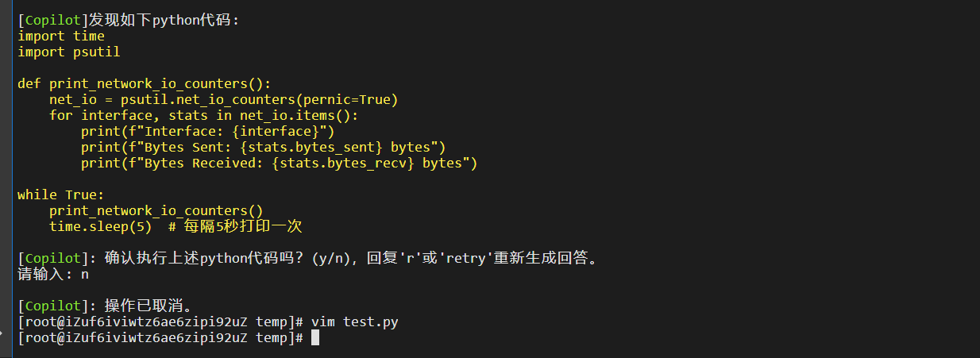Click the "pernic=True" argument text
The height and width of the screenshot is (358, 980).
tap(354, 100)
